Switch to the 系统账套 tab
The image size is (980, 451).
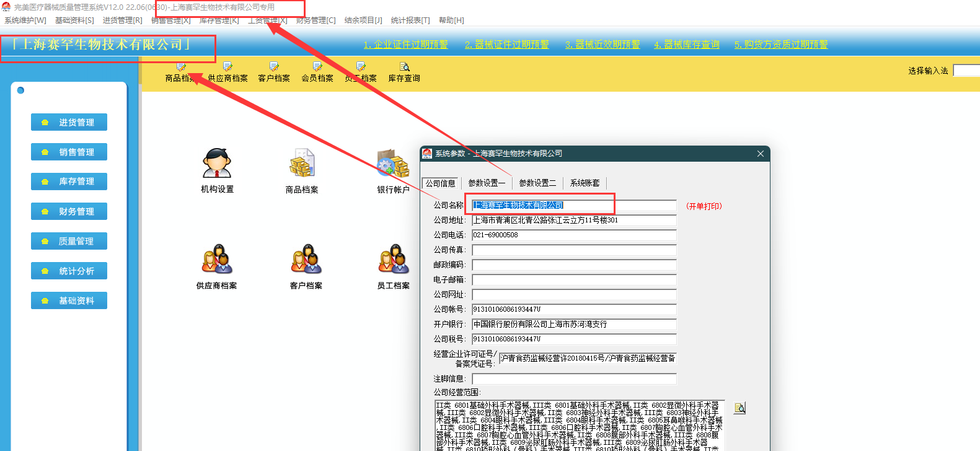coord(585,183)
